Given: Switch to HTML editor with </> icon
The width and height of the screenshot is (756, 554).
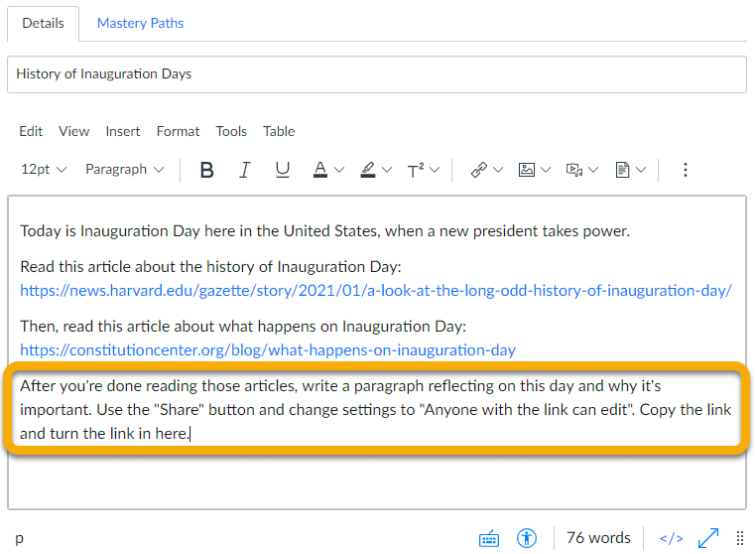Looking at the screenshot, I should pos(671,538).
